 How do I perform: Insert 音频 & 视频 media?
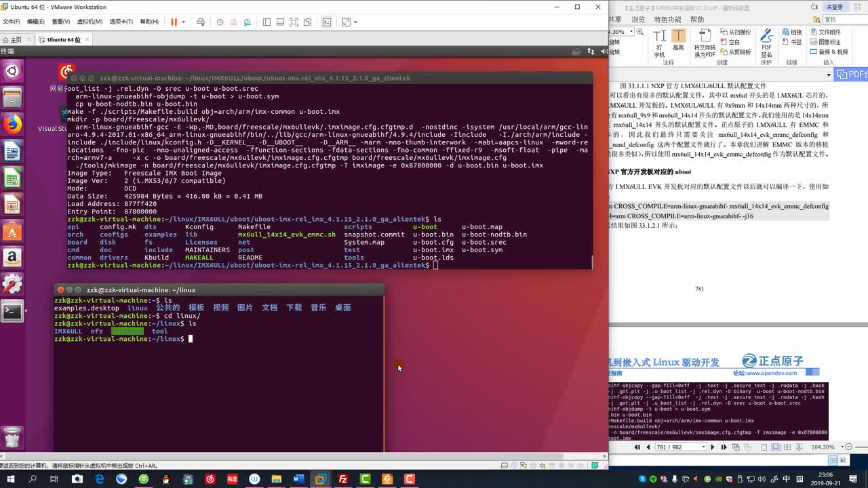829,52
